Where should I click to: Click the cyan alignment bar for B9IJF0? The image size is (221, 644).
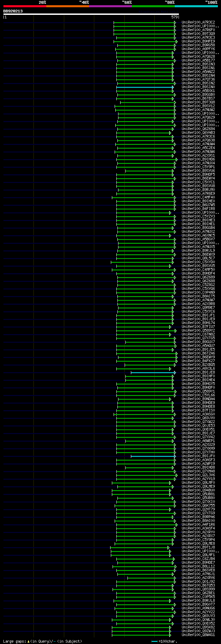point(153,456)
